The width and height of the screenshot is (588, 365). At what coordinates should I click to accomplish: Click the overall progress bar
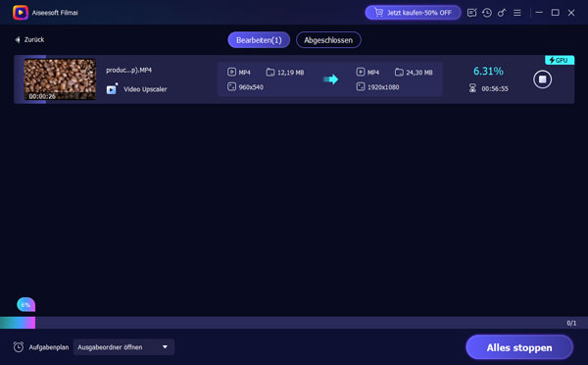294,323
